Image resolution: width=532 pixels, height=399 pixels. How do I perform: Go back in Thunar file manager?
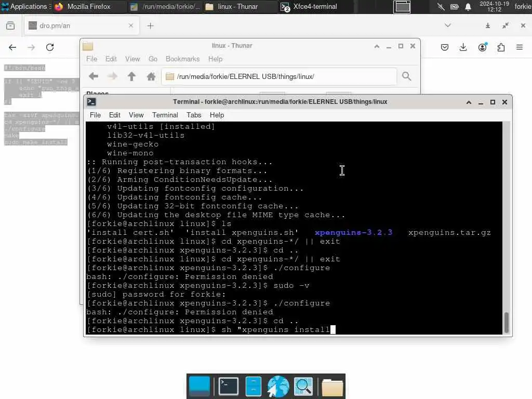(x=94, y=76)
